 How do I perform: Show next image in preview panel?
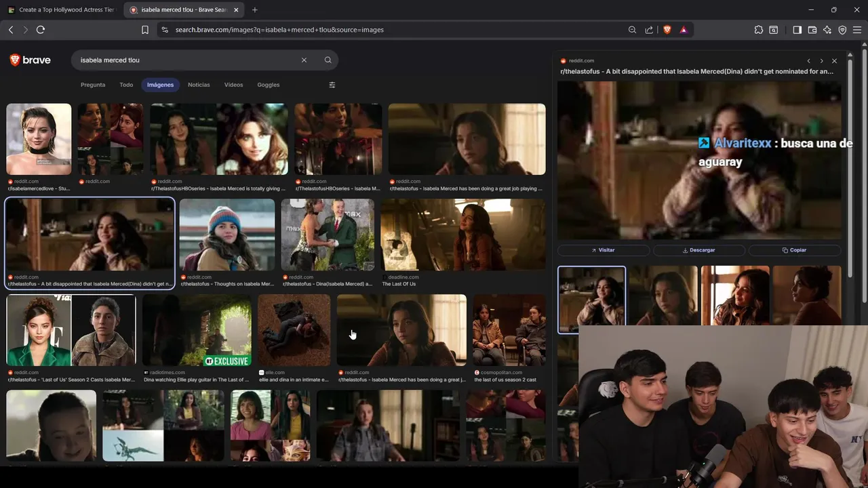[821, 61]
